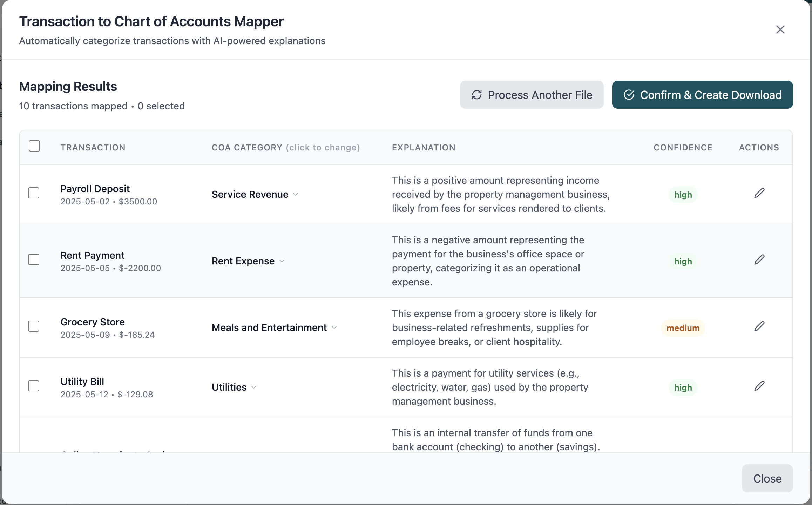Viewport: 812px width, 505px height.
Task: Toggle the select-all header checkbox
Action: pos(34,146)
